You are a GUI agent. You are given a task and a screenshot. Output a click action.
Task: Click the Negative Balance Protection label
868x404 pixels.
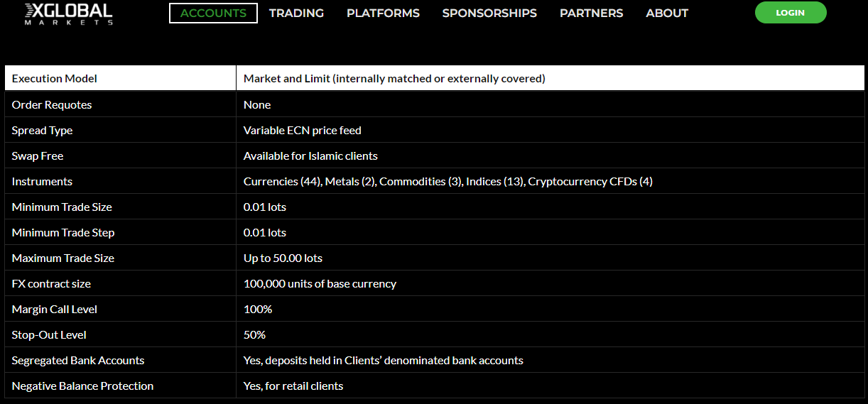pyautogui.click(x=82, y=386)
